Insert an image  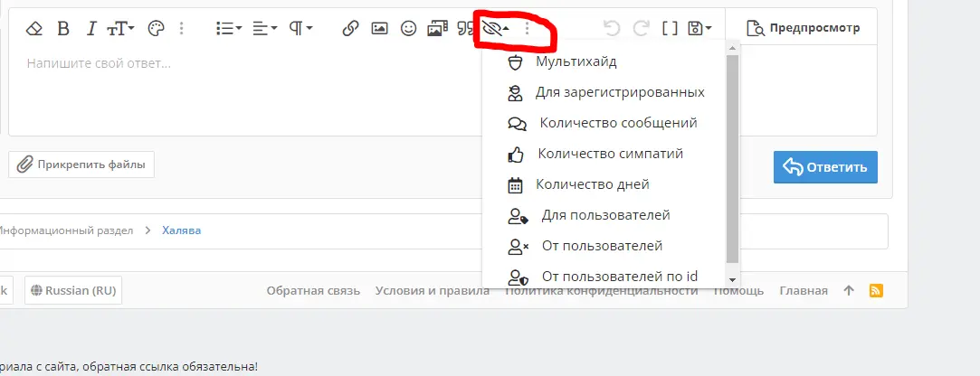coord(379,28)
